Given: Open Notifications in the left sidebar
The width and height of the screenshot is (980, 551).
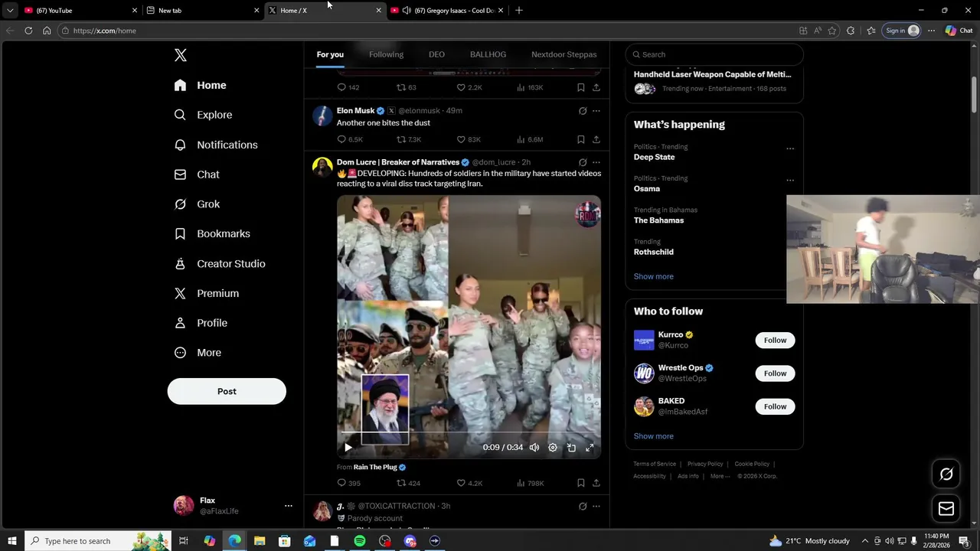Looking at the screenshot, I should [x=216, y=145].
